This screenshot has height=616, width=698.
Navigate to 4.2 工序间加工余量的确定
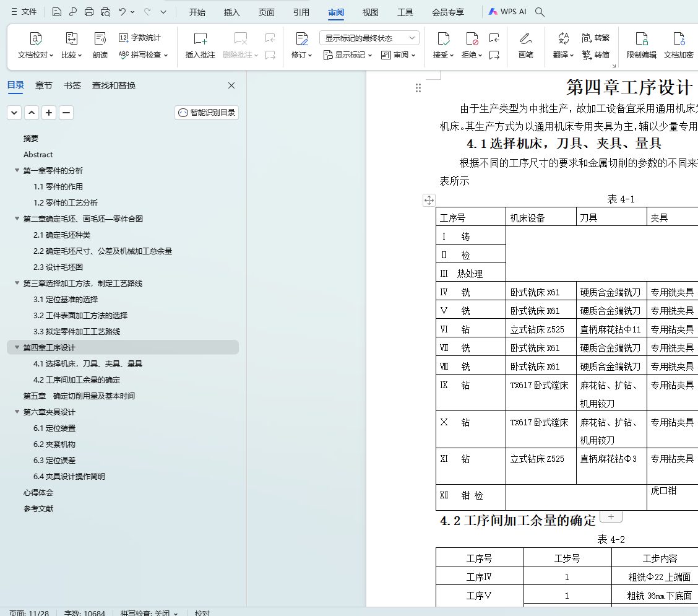click(x=77, y=380)
